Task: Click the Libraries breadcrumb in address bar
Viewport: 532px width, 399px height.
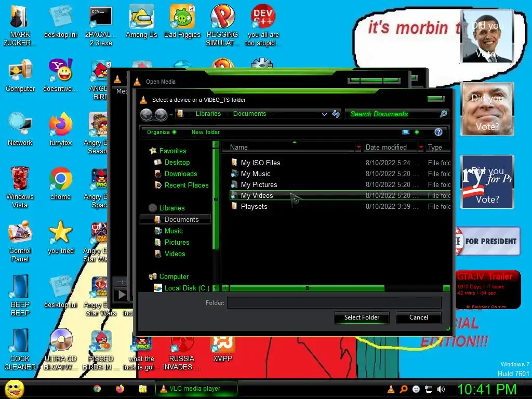Action: point(208,114)
